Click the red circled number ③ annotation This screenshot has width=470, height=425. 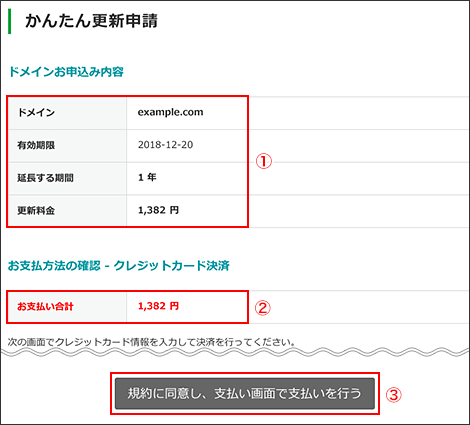click(393, 395)
